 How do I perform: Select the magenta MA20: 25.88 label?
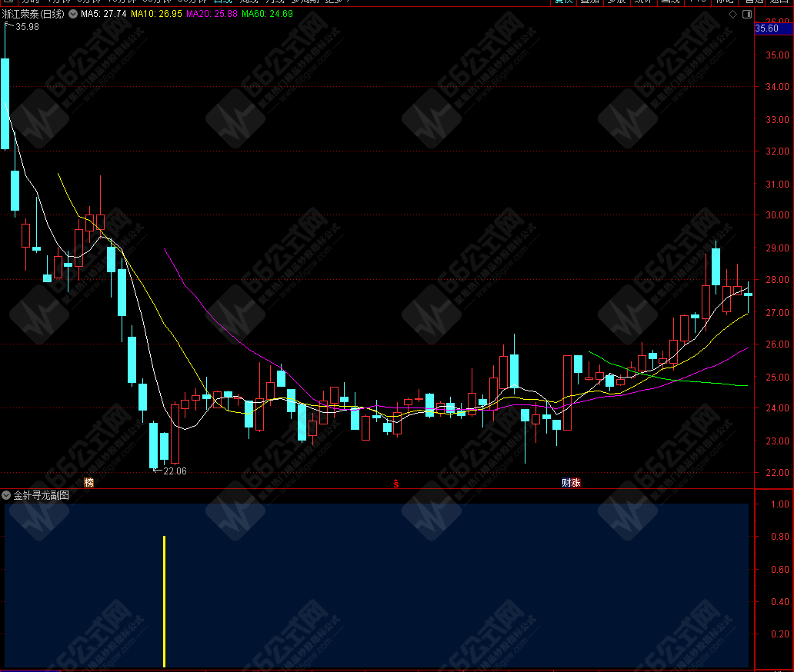click(x=212, y=14)
